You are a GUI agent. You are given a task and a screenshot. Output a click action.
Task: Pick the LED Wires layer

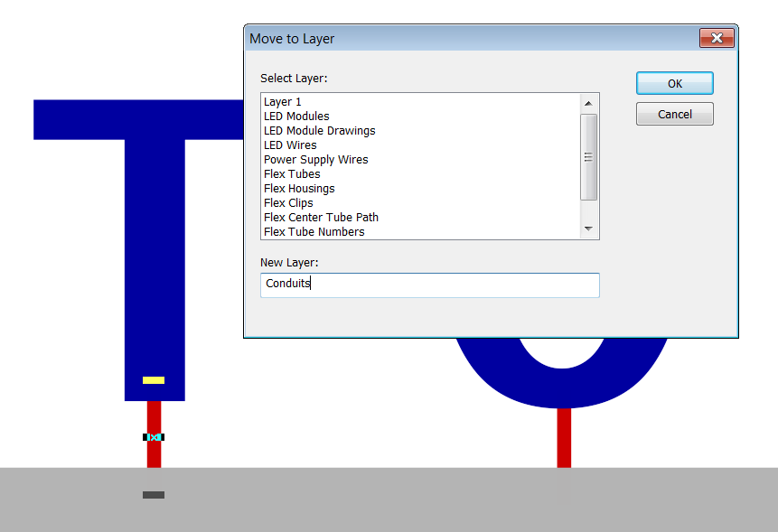click(x=290, y=145)
